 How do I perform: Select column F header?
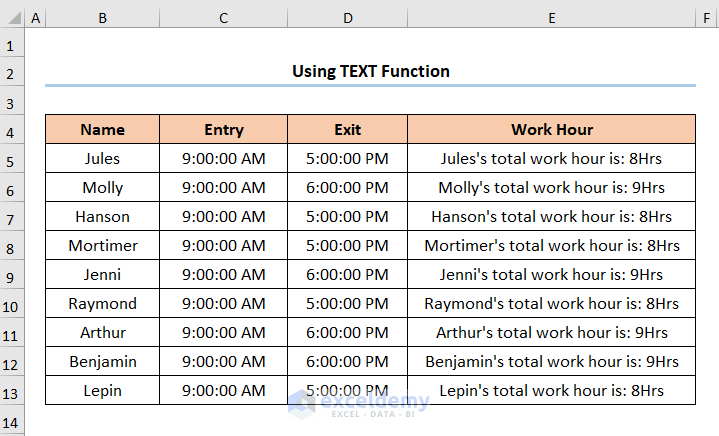pos(707,18)
